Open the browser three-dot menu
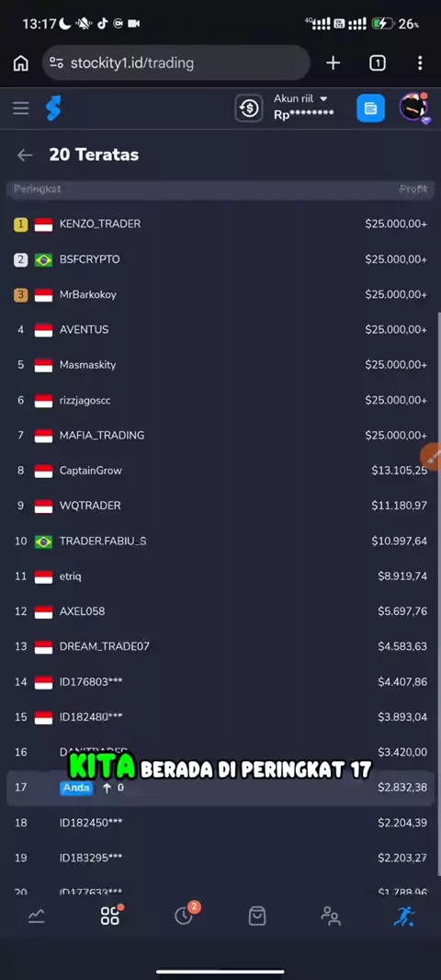 click(x=420, y=63)
